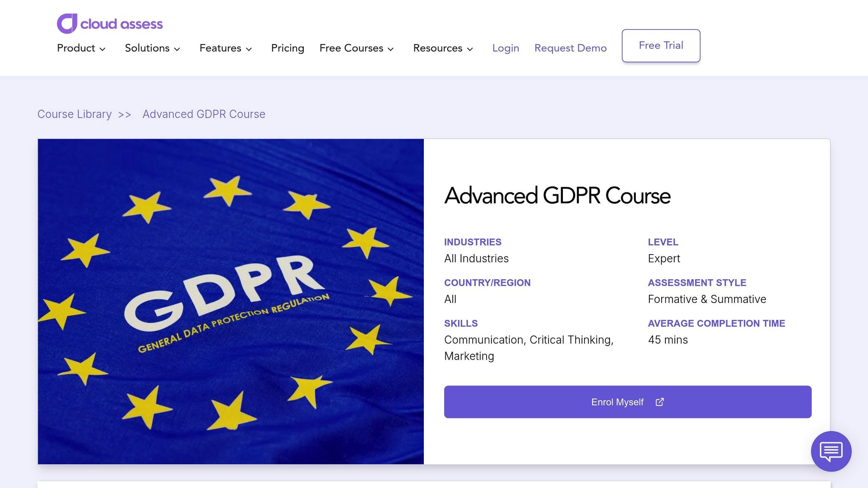Click the Cloud Assess logo
This screenshot has height=488, width=868.
110,24
